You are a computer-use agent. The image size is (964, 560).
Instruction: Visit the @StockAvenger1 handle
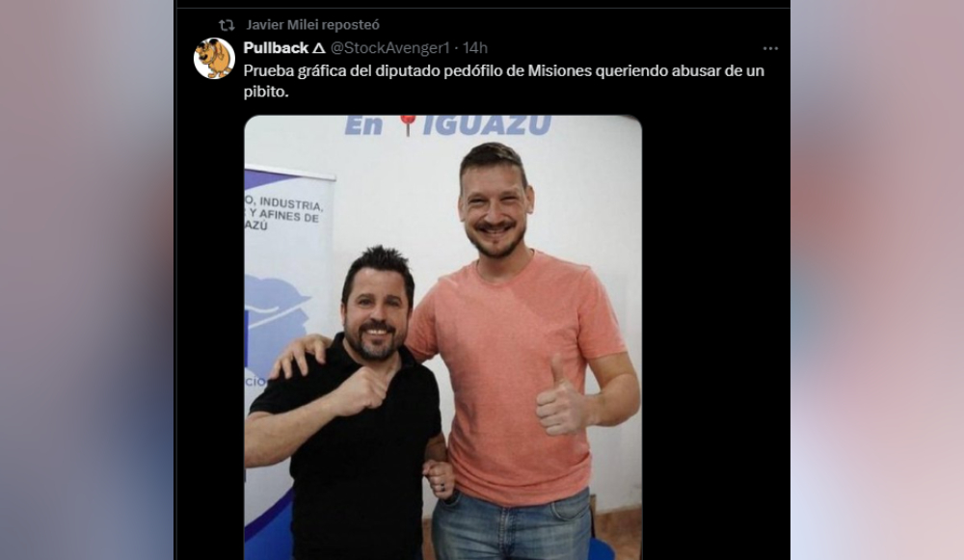pos(390,48)
